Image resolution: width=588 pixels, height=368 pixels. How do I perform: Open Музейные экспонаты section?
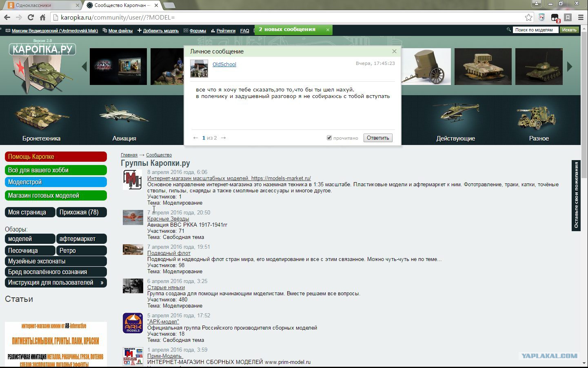coord(56,261)
